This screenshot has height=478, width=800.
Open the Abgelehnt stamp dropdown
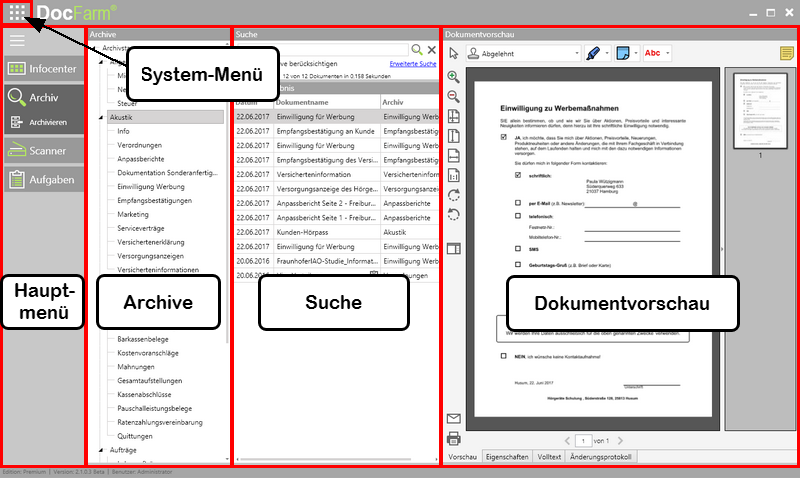coord(576,52)
